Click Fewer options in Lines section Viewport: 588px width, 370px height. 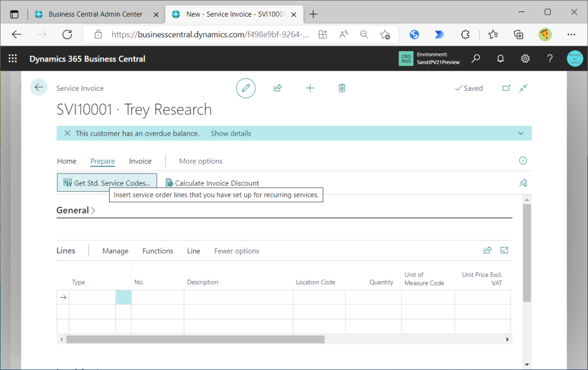tap(237, 250)
